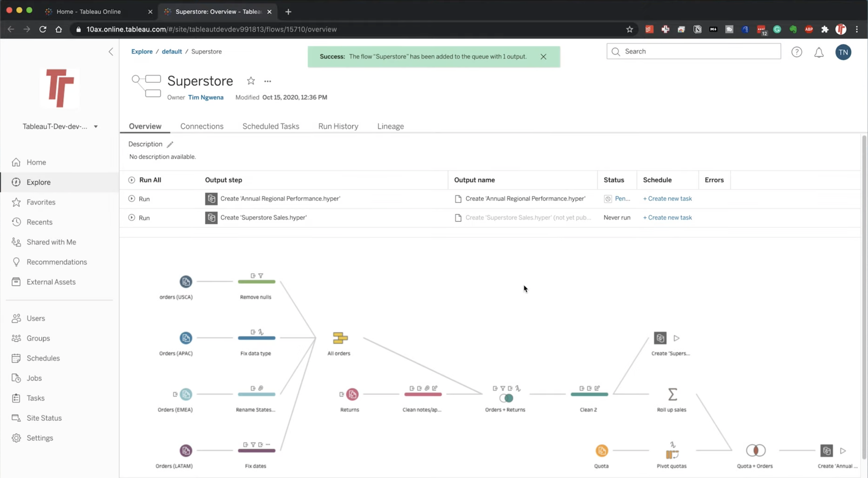The height and width of the screenshot is (478, 868).
Task: Open the Superstore more actions ellipsis
Action: [267, 81]
